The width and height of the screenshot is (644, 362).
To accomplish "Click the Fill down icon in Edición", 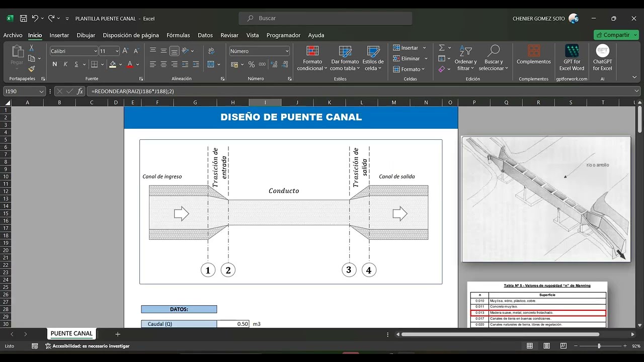I will pos(442,58).
